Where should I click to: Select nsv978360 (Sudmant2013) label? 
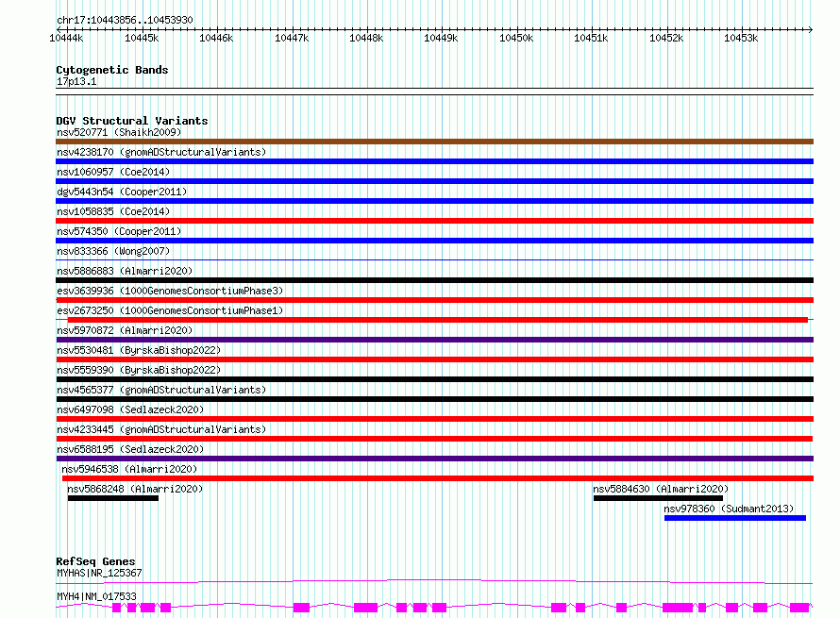729,509
